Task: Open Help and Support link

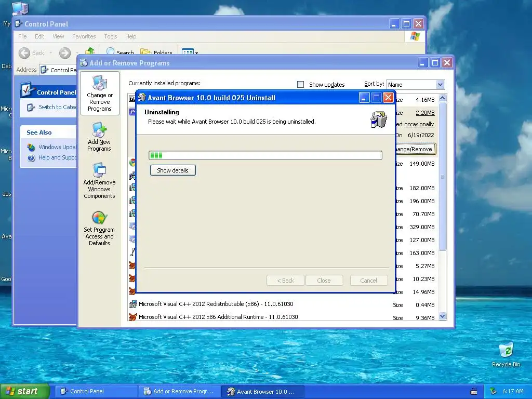Action: tap(57, 157)
